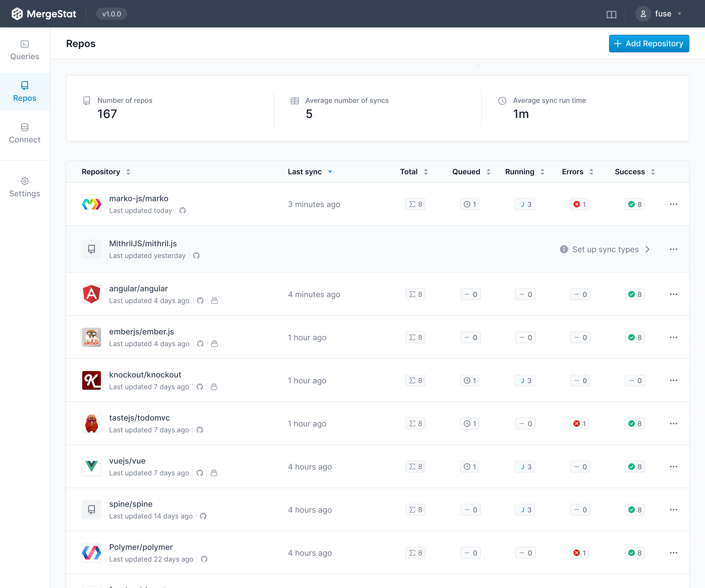
Task: Click the GitHub icon beside Polymer/polymer
Action: pos(204,559)
